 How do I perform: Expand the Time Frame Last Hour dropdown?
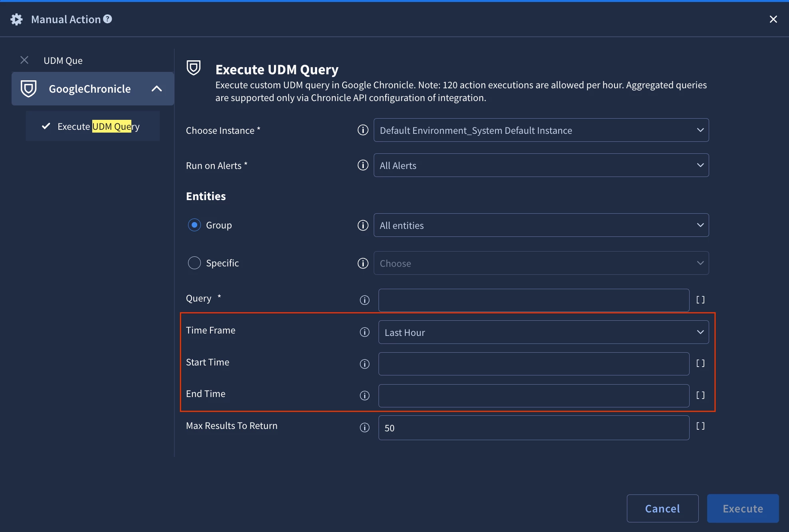click(543, 332)
